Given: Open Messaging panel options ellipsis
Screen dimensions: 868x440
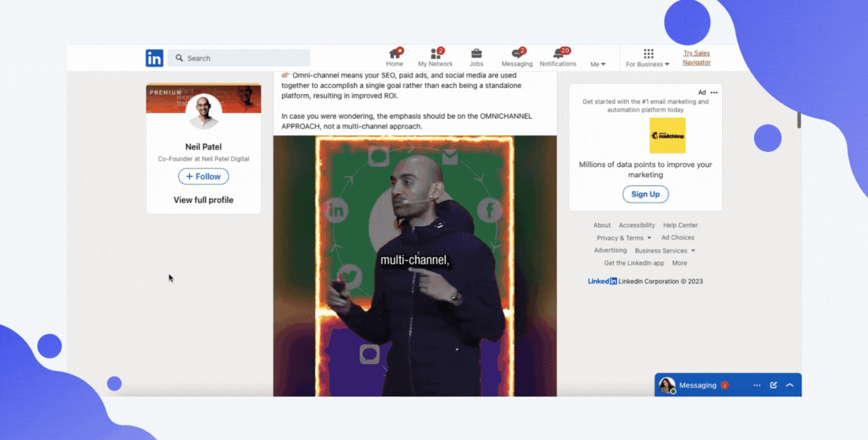Looking at the screenshot, I should pos(757,385).
